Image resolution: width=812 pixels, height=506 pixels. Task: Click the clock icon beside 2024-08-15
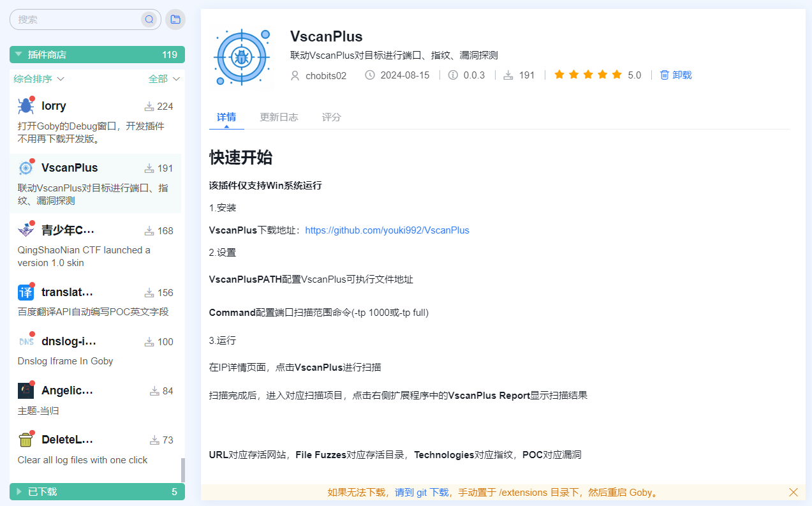tap(370, 75)
